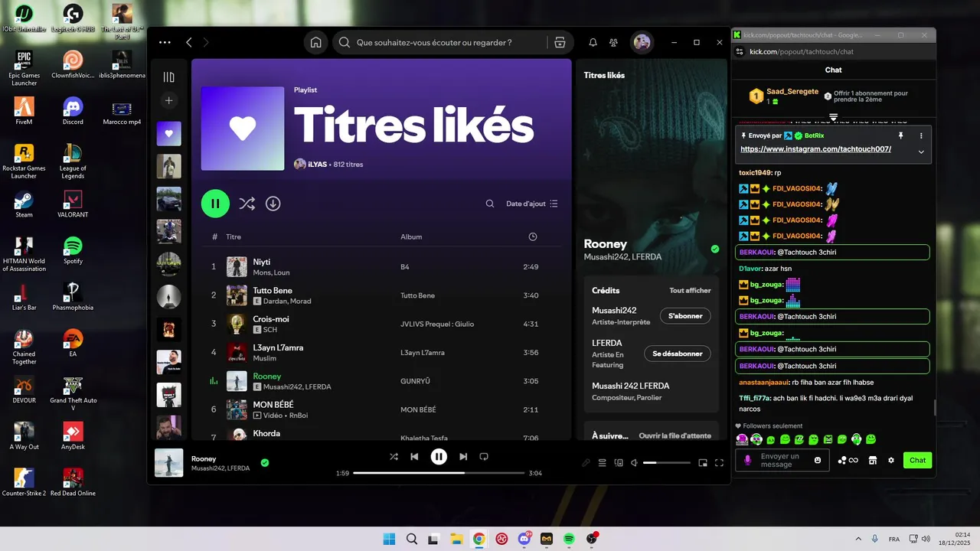Click the now playing album thumbnail
The width and height of the screenshot is (980, 551).
point(169,463)
